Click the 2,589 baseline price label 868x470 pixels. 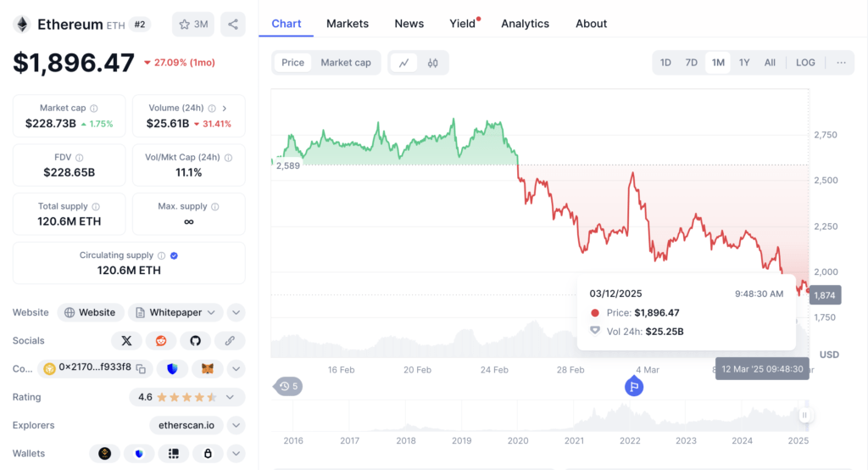(288, 165)
